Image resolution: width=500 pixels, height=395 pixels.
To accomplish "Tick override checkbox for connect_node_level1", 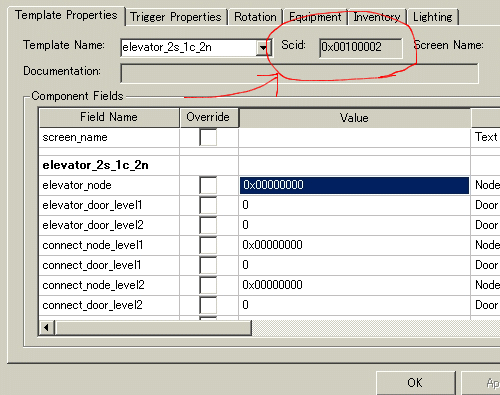I will 208,245.
